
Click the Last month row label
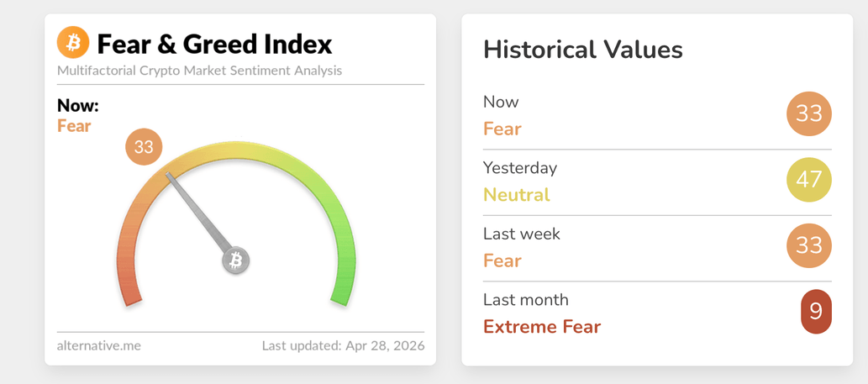tap(525, 300)
